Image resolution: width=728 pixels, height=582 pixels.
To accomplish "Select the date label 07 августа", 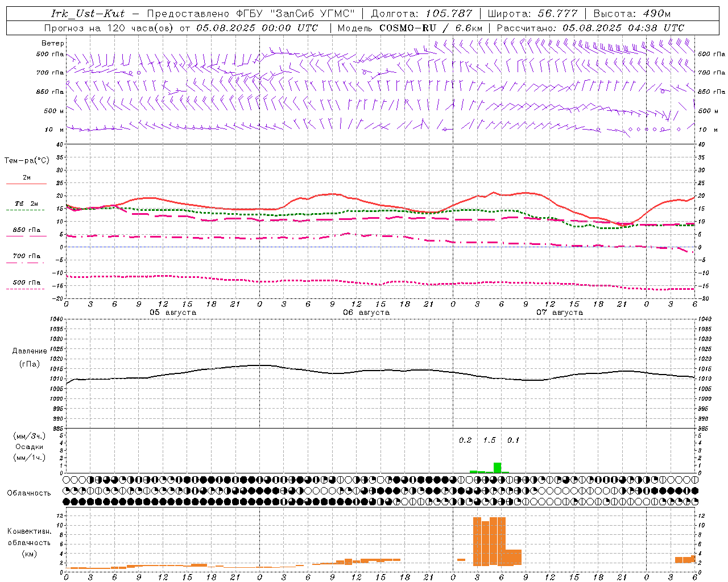I will pyautogui.click(x=560, y=313).
